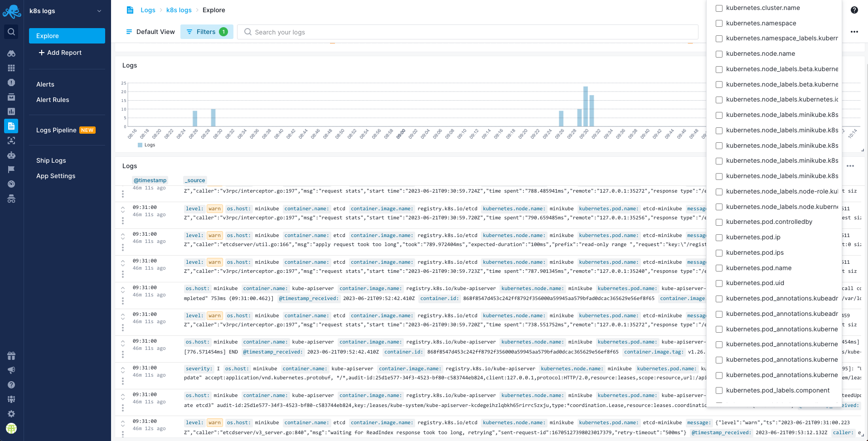Click the first warn level badge

215,209
